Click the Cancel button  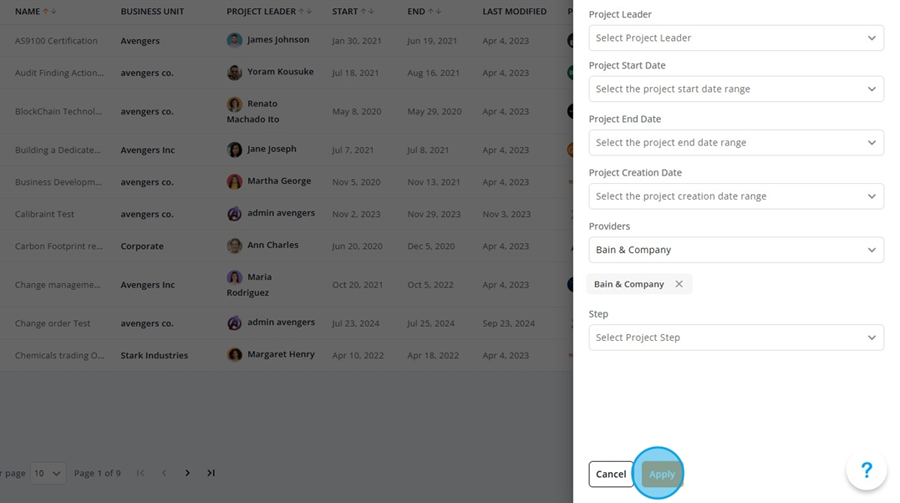[611, 474]
